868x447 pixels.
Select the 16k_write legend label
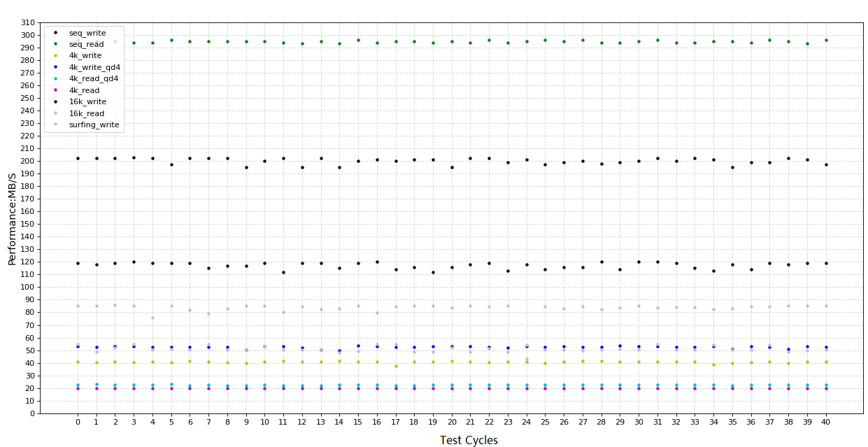click(87, 102)
